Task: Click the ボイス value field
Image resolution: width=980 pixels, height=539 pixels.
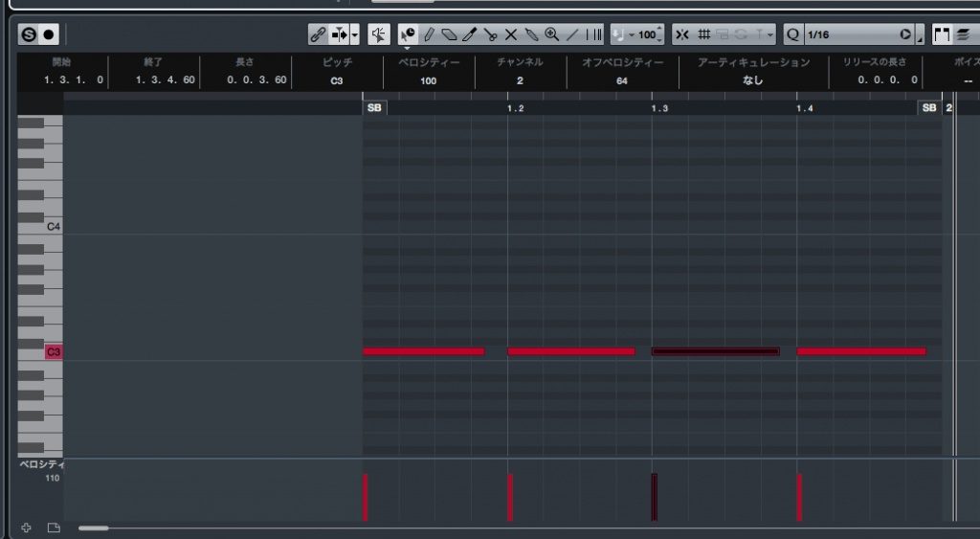Action: coord(969,80)
